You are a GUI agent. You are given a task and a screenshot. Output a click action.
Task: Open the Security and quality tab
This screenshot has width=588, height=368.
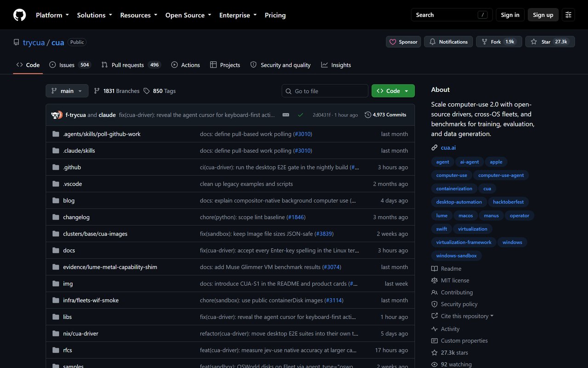click(280, 65)
